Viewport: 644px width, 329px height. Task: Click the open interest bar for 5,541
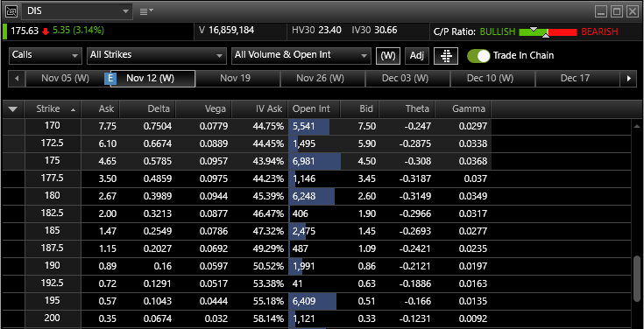point(309,126)
